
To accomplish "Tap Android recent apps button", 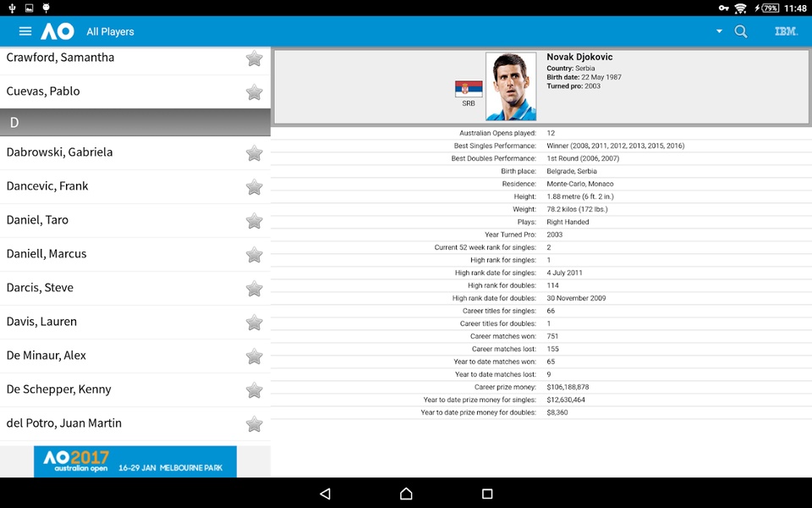I will 487,494.
